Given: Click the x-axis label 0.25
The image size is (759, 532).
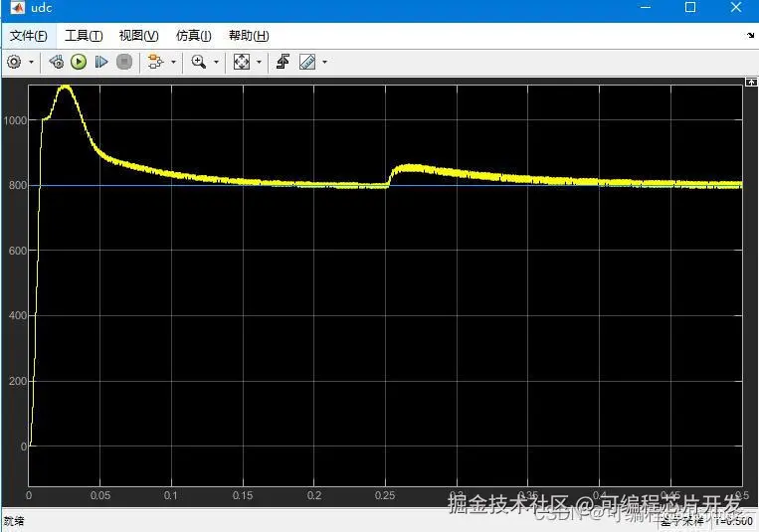Looking at the screenshot, I should [x=385, y=495].
